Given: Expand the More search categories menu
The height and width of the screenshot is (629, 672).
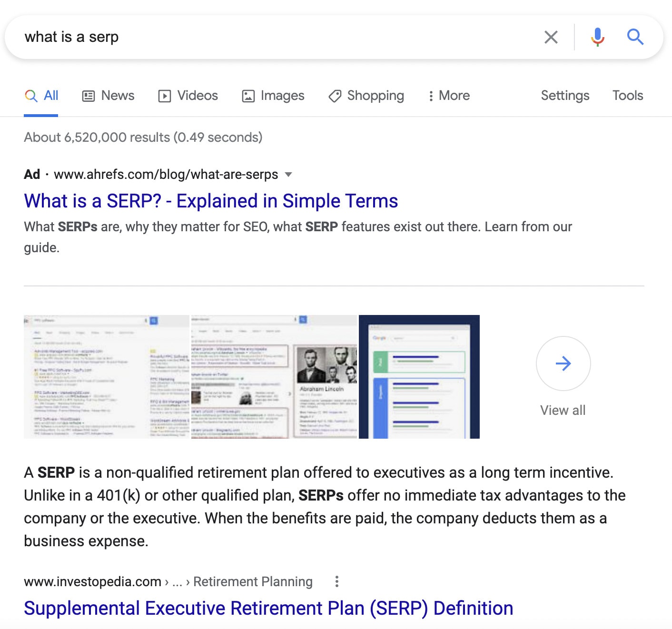Looking at the screenshot, I should [x=449, y=96].
